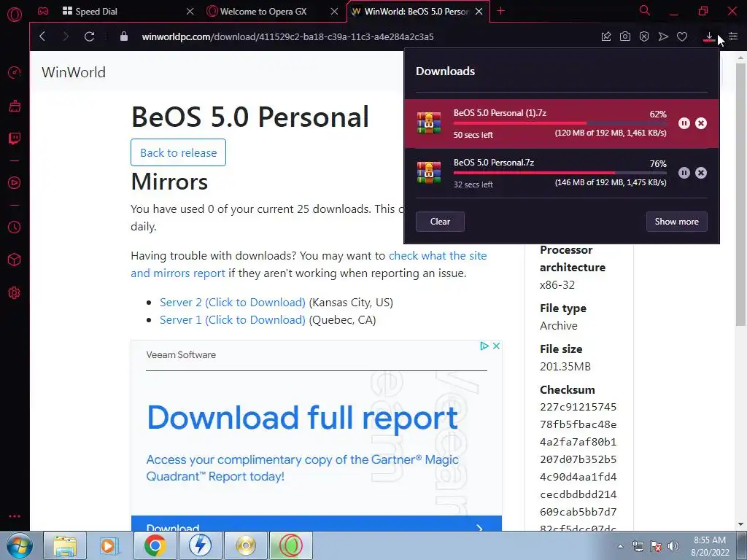Image resolution: width=747 pixels, height=560 pixels.
Task: Toggle the Downloads toolbar icon
Action: coord(709,36)
